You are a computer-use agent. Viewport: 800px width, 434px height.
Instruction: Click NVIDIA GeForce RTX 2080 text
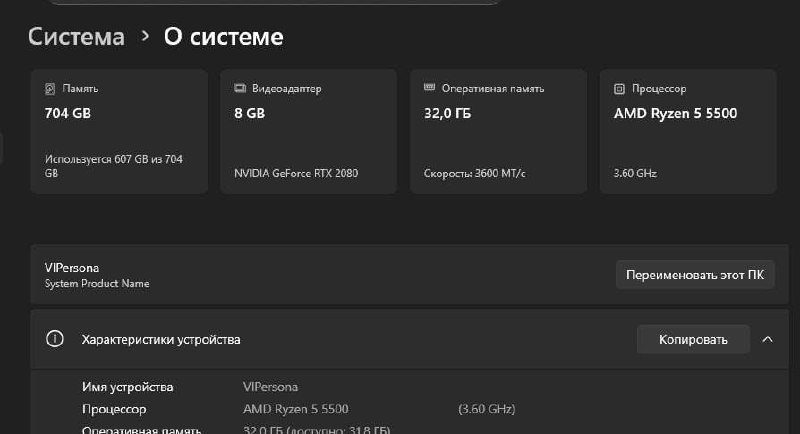coord(296,173)
